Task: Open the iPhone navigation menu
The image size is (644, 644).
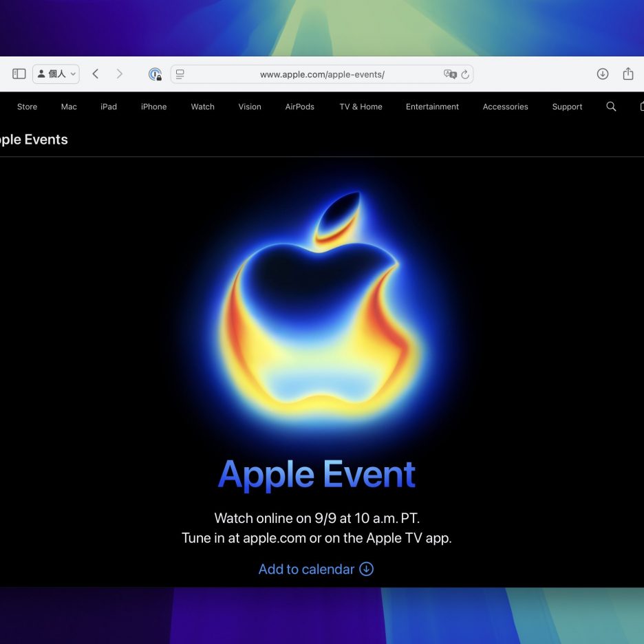Action: tap(153, 107)
